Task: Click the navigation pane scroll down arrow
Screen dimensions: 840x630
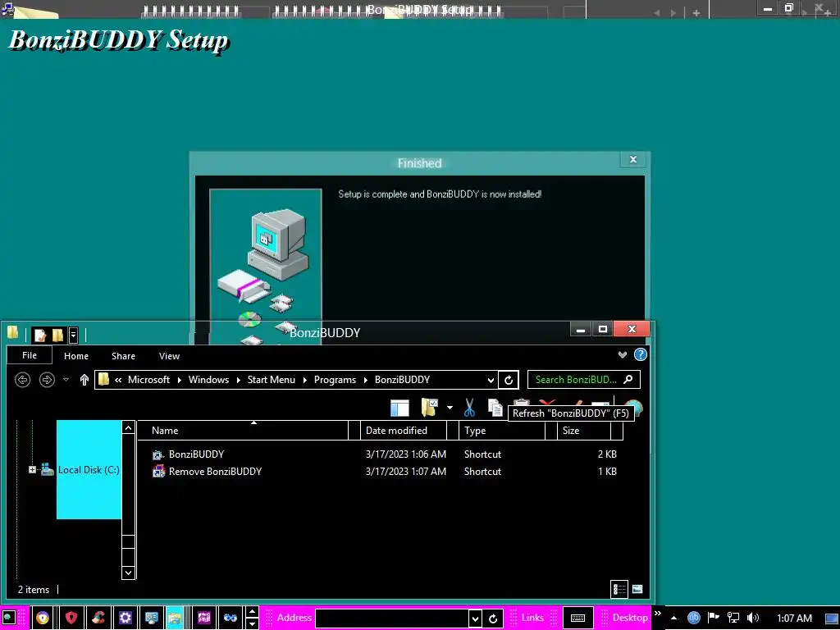Action: [128, 573]
